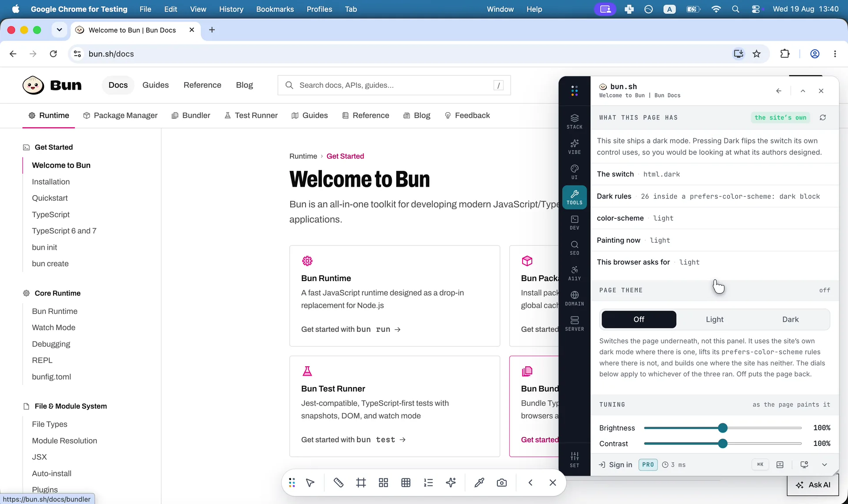The width and height of the screenshot is (848, 504).
Task: Open the Chrome three-dot menu
Action: 835,54
